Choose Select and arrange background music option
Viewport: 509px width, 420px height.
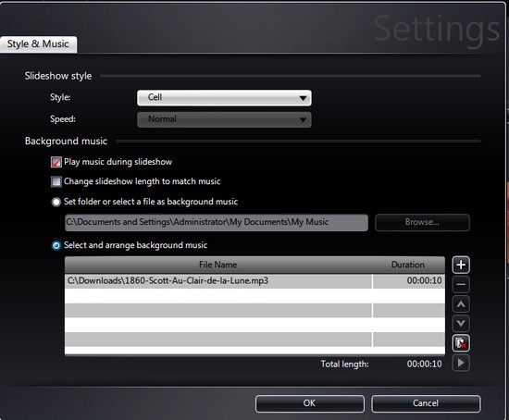click(56, 245)
